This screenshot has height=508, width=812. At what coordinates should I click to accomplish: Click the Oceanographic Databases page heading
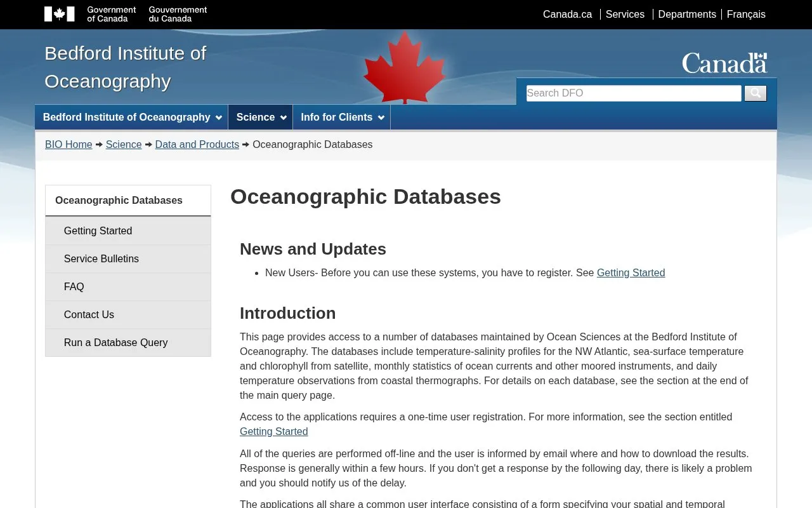pyautogui.click(x=365, y=197)
